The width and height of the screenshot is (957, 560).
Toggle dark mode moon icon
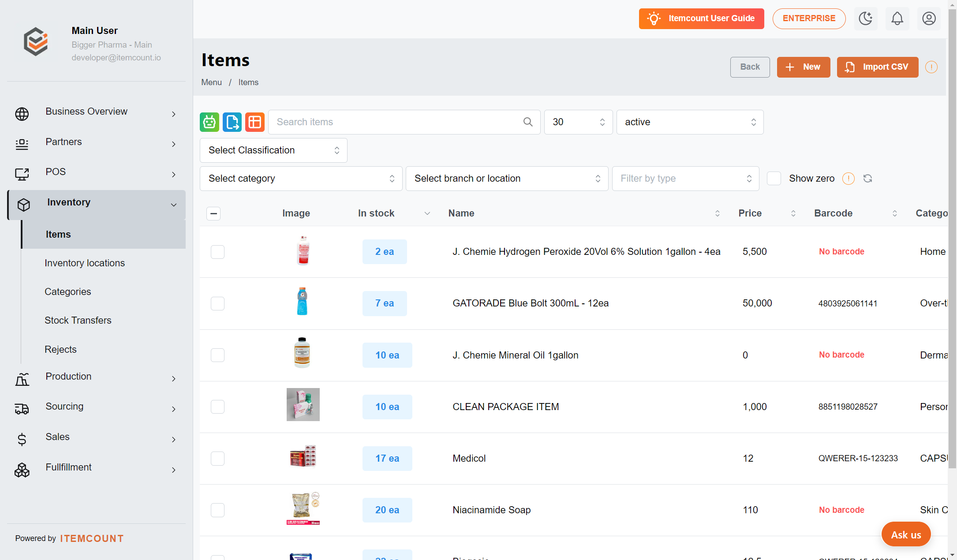pyautogui.click(x=866, y=19)
